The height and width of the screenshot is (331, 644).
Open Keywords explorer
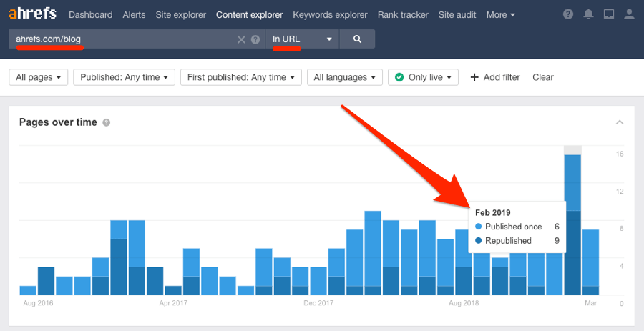[x=330, y=15]
